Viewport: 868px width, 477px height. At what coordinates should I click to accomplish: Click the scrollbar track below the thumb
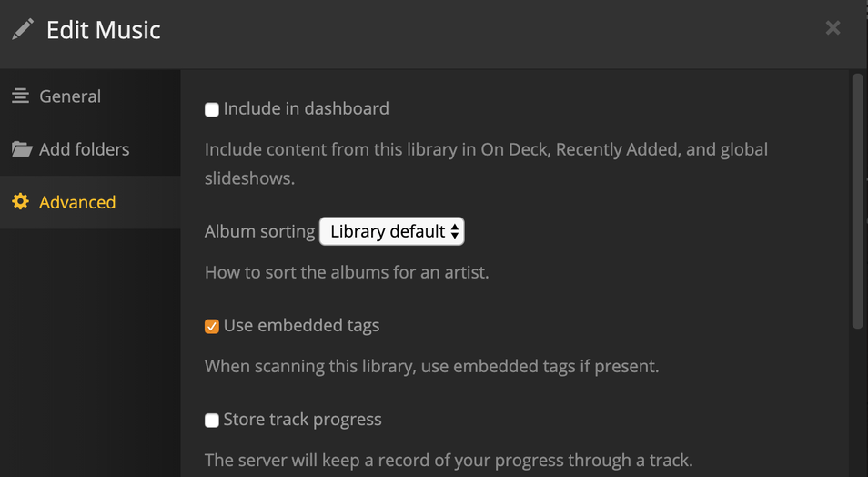pos(856,401)
